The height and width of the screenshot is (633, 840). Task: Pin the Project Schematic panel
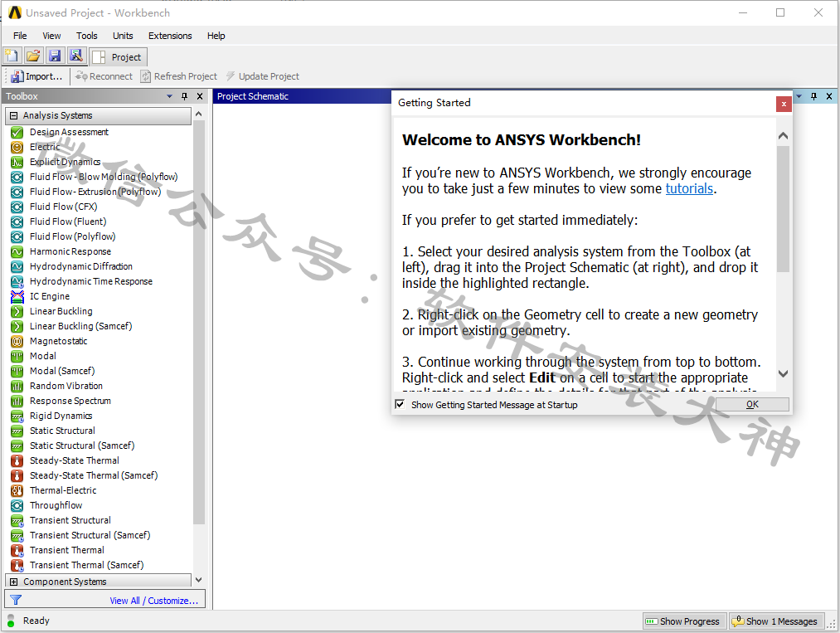click(813, 96)
